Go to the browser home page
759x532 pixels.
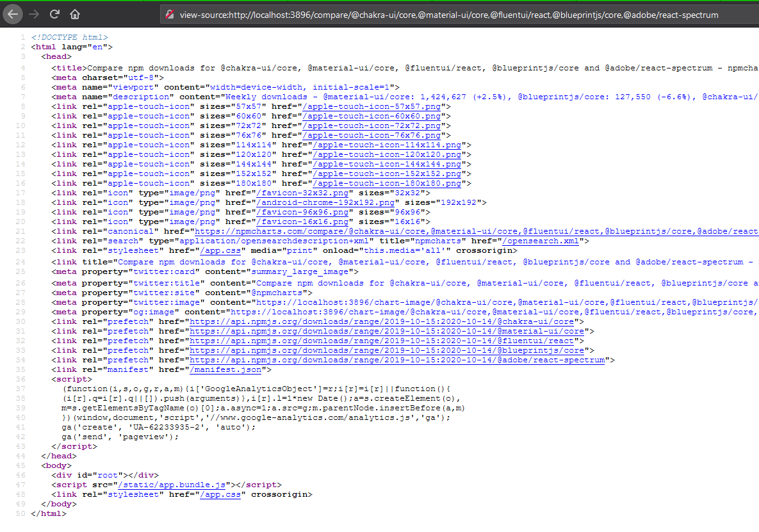pos(75,14)
